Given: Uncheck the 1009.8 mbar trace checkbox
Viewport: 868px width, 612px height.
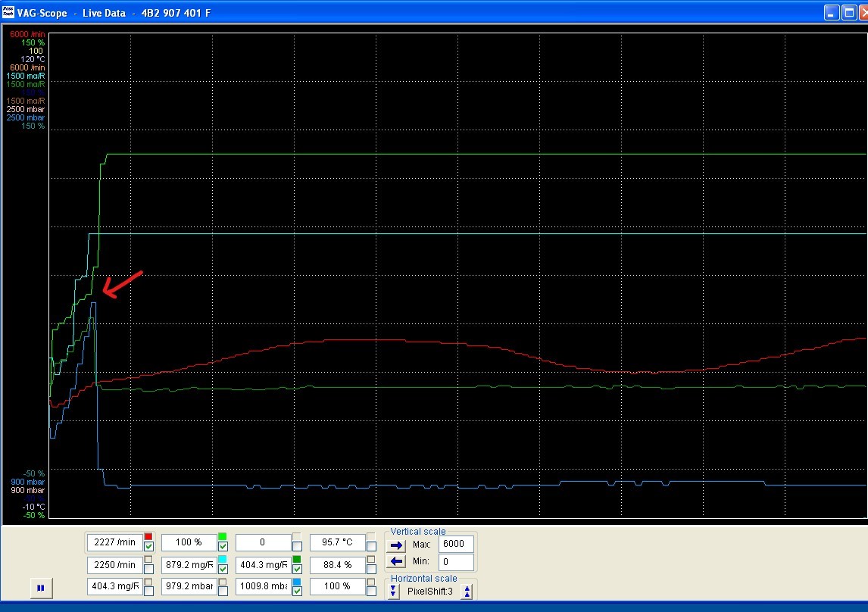Looking at the screenshot, I should coord(297,591).
